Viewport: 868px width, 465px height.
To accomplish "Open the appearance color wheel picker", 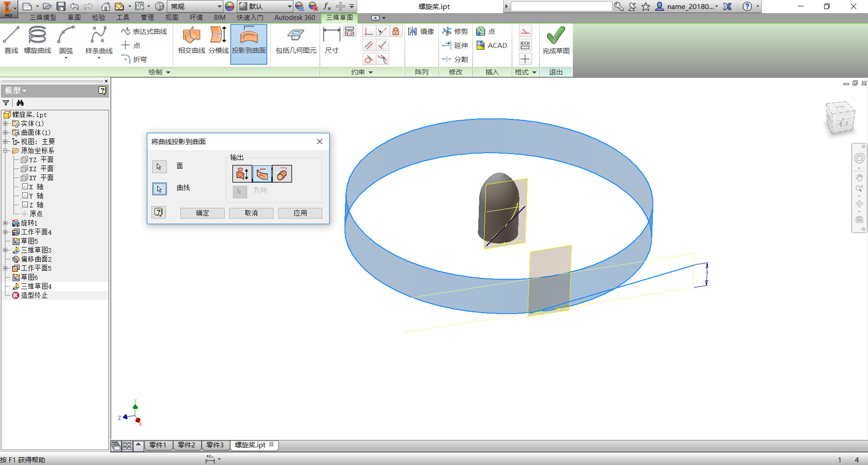I will (230, 6).
